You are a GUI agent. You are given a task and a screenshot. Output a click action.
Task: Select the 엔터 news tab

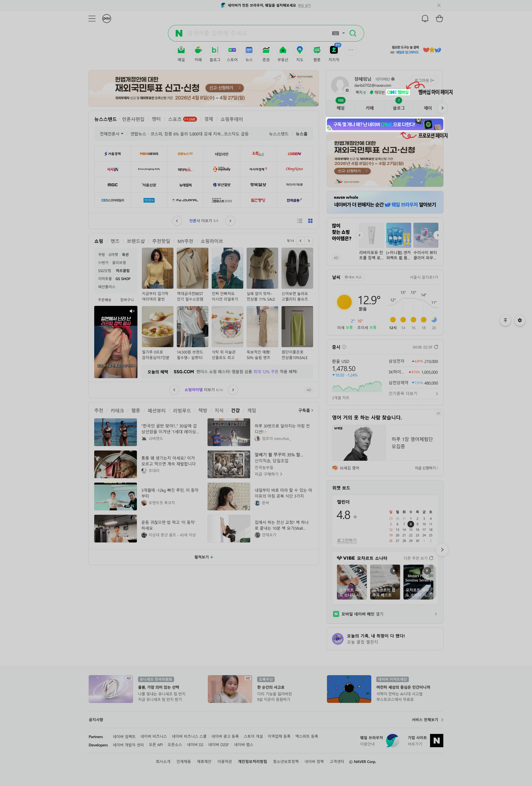pos(156,119)
